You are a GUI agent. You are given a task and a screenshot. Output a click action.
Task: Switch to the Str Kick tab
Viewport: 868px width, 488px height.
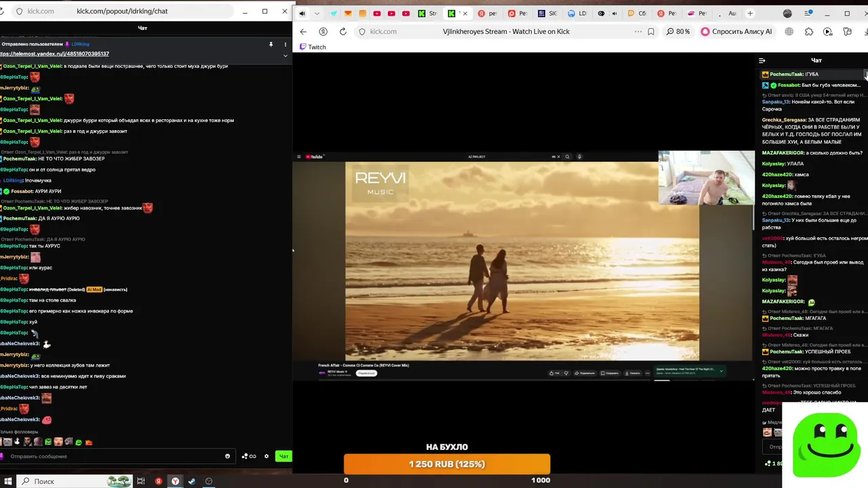(x=428, y=13)
